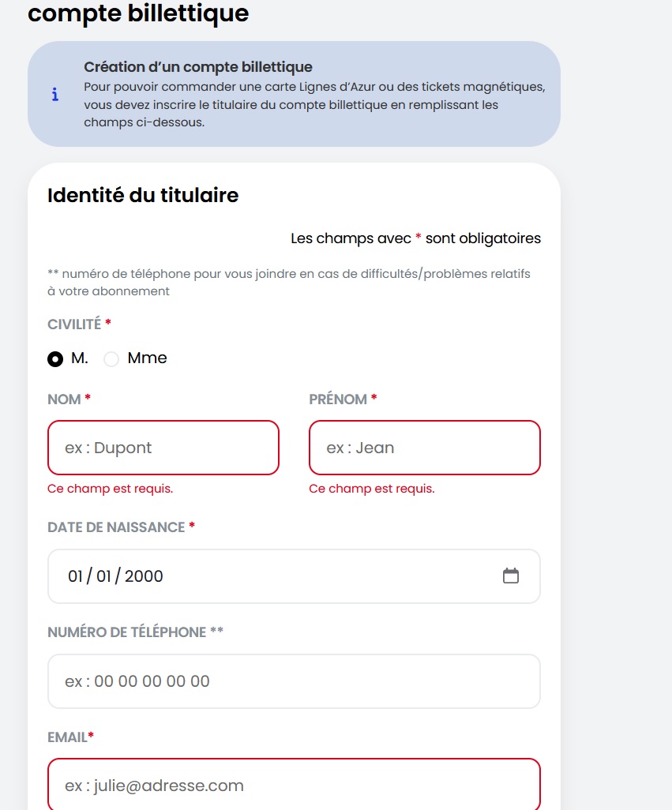Focus the Numéro de téléphone field
The height and width of the screenshot is (810, 672).
[x=294, y=681]
